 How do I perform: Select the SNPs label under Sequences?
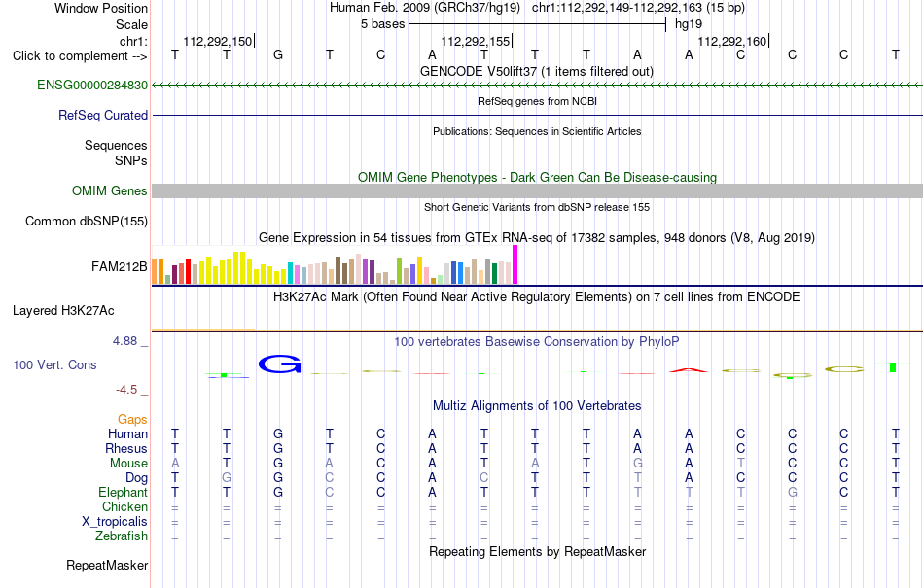click(x=131, y=160)
